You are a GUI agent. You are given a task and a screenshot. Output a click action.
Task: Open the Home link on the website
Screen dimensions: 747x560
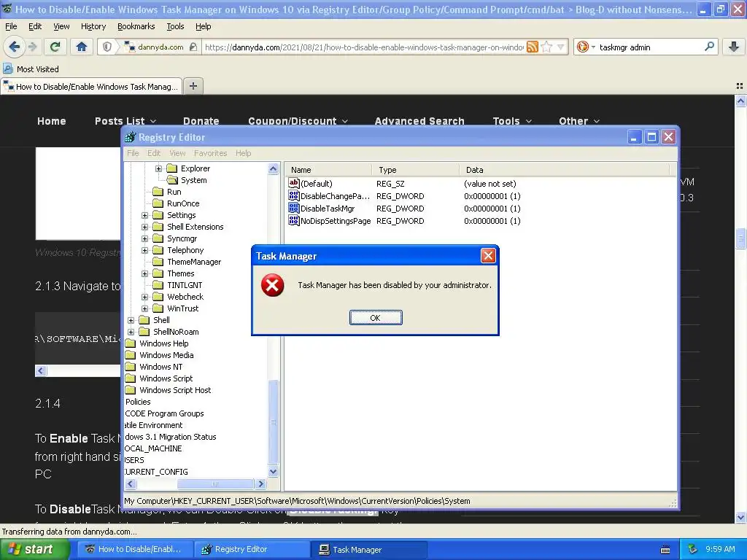pyautogui.click(x=52, y=121)
